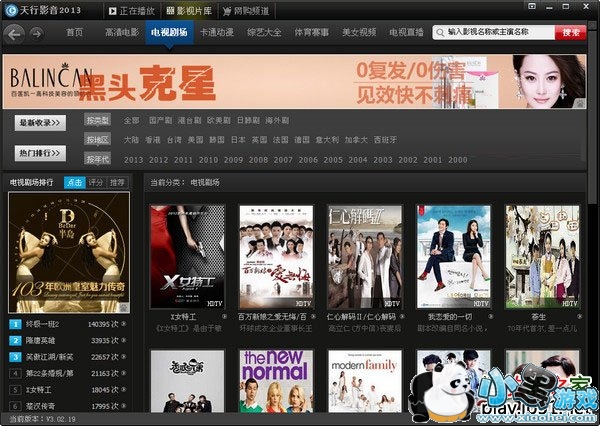Image resolution: width=600 pixels, height=426 pixels.
Task: Open 卡通动漫 category
Action: pyautogui.click(x=217, y=33)
